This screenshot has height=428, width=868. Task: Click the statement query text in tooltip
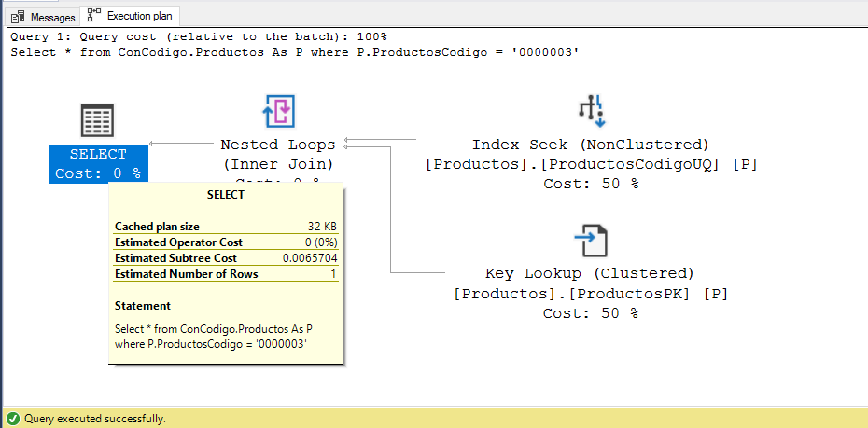[x=214, y=337]
